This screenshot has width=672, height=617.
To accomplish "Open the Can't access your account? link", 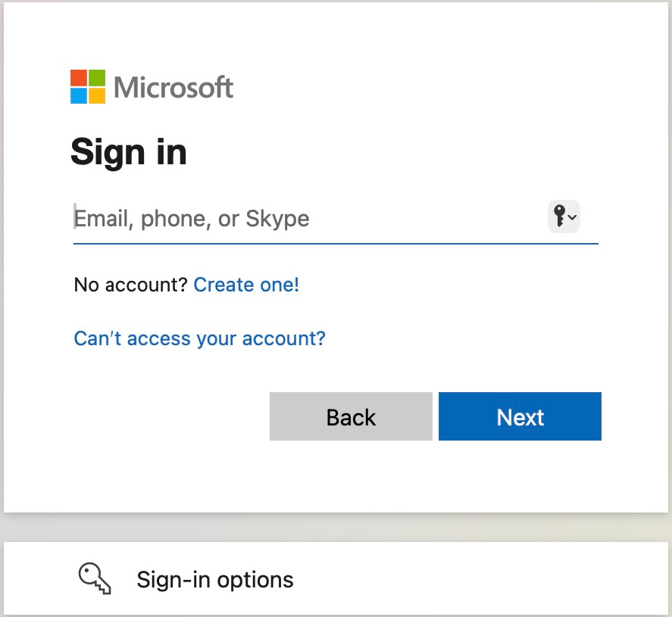I will click(200, 338).
